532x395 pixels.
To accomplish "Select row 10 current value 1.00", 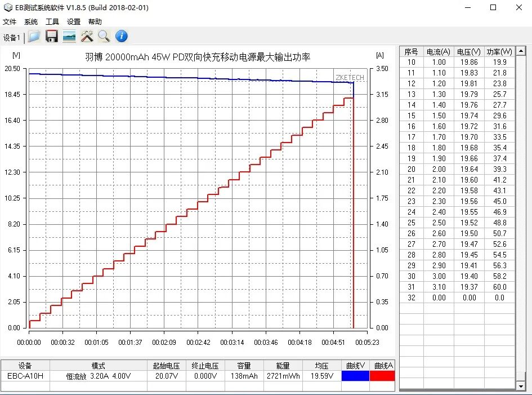I will click(x=439, y=62).
